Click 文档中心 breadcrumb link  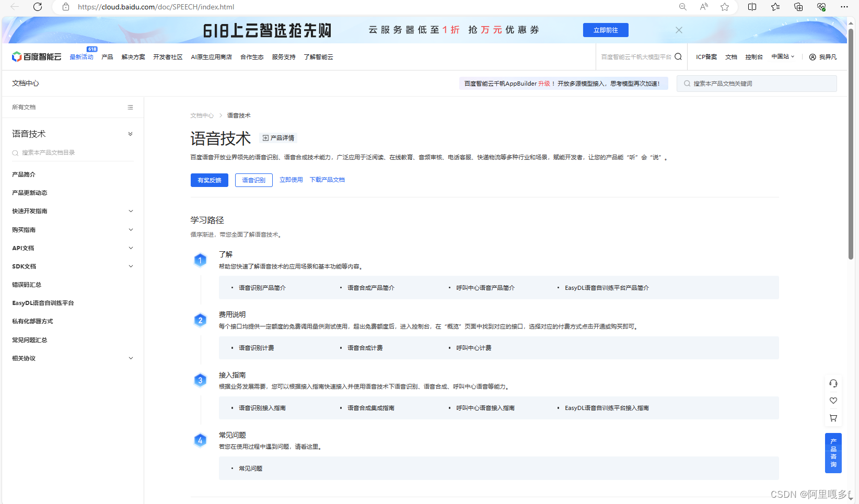tap(202, 115)
